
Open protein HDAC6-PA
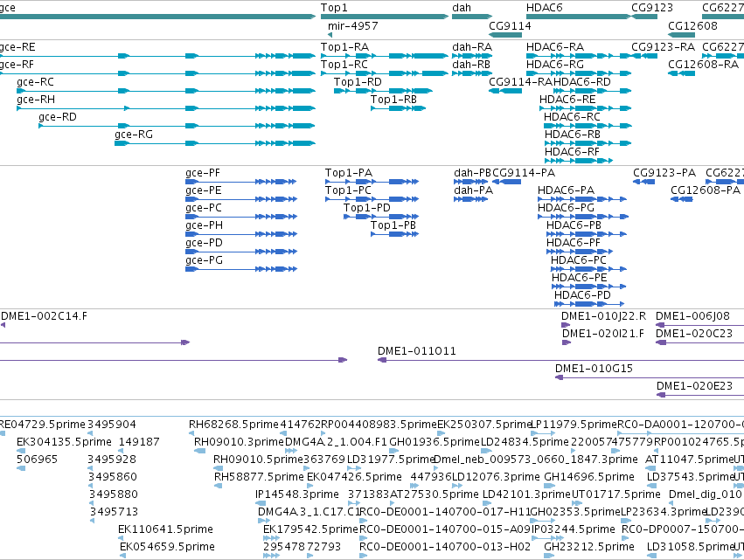click(x=566, y=190)
